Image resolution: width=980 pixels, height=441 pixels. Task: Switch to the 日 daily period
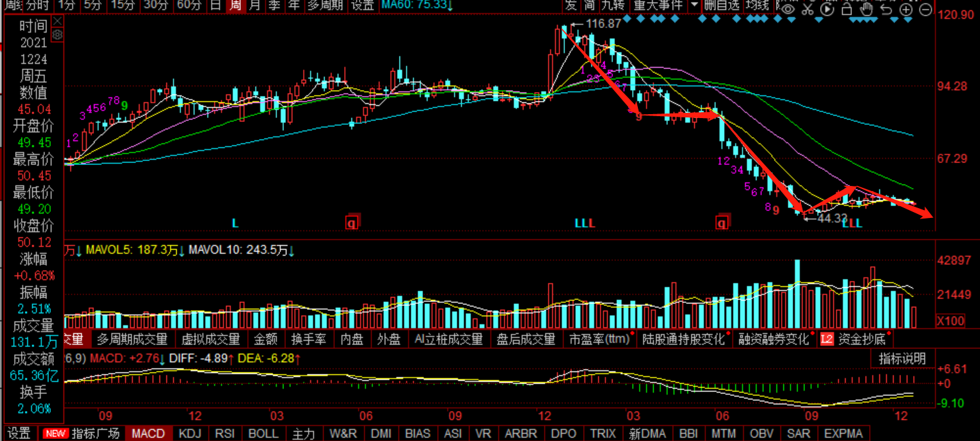pos(216,5)
